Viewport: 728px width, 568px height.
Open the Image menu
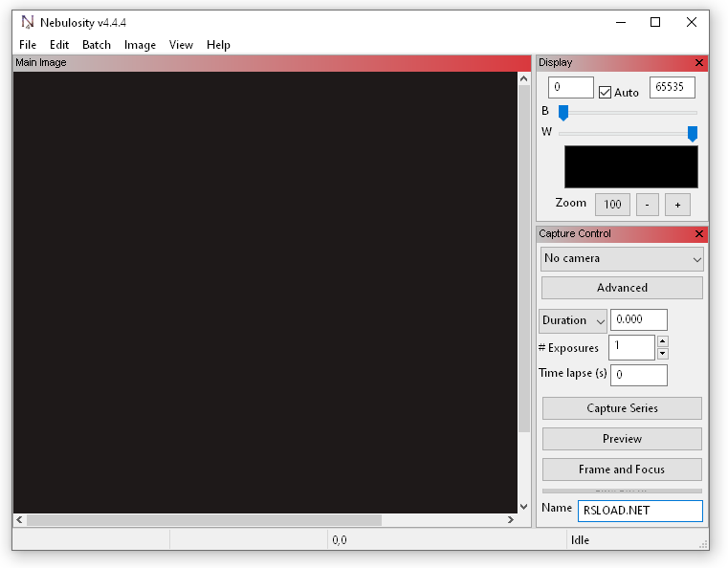tap(140, 45)
